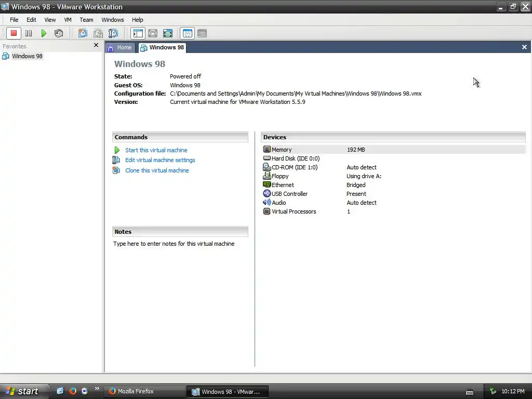Open the VM menu
This screenshot has width=532, height=399.
tap(68, 20)
